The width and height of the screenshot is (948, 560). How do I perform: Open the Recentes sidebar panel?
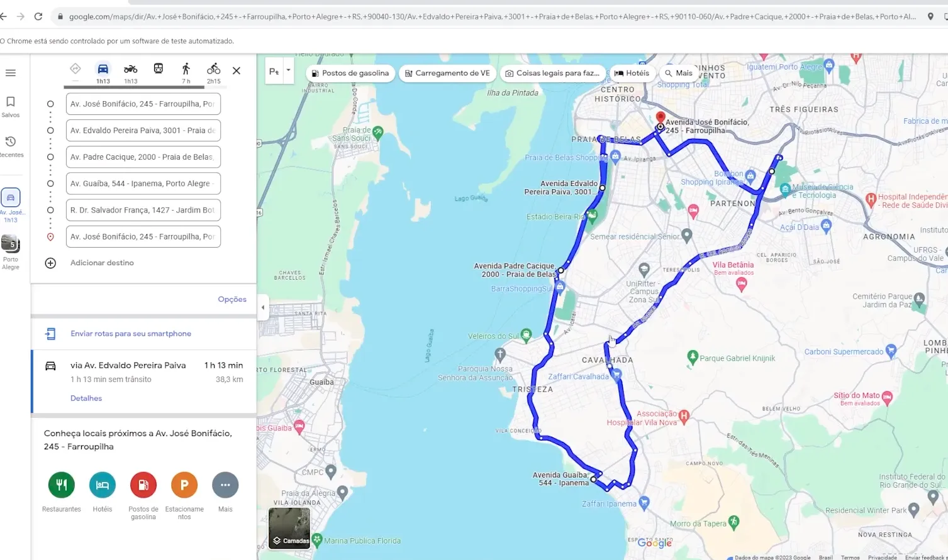tap(10, 146)
